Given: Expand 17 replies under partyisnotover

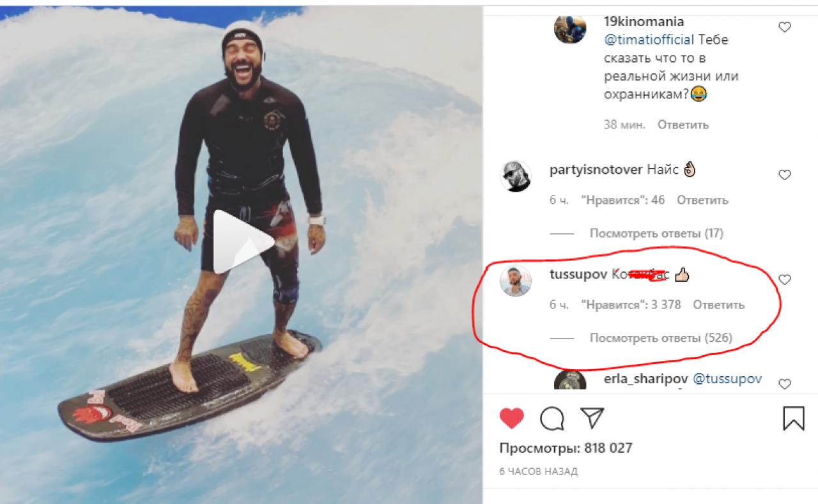Looking at the screenshot, I should [x=656, y=233].
